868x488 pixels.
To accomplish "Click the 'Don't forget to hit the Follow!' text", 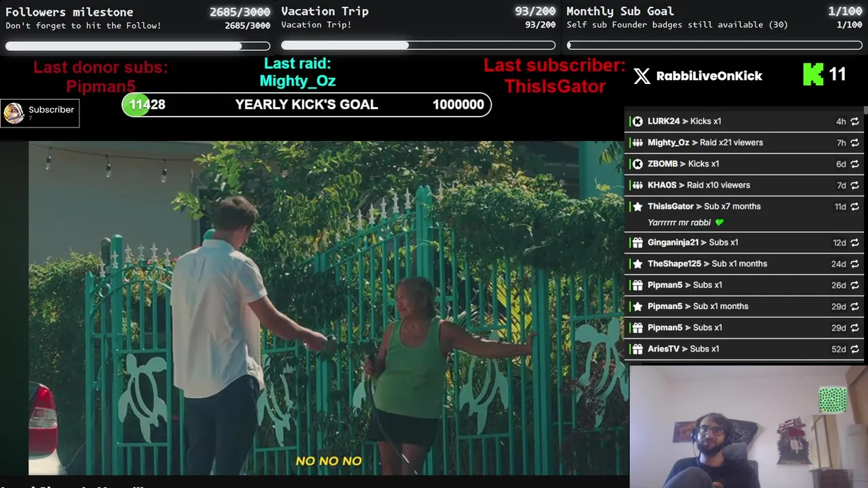I will 83,26.
